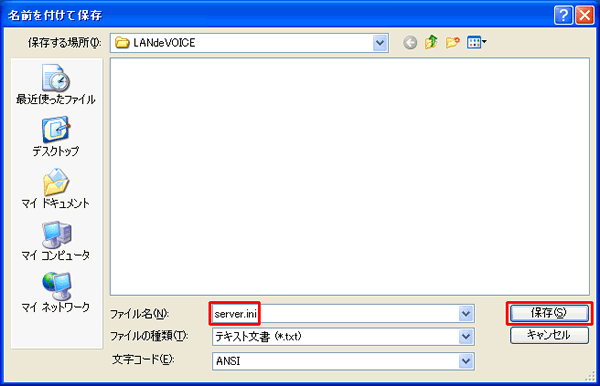Click the empty file list area
The image size is (600, 386).
click(x=350, y=176)
